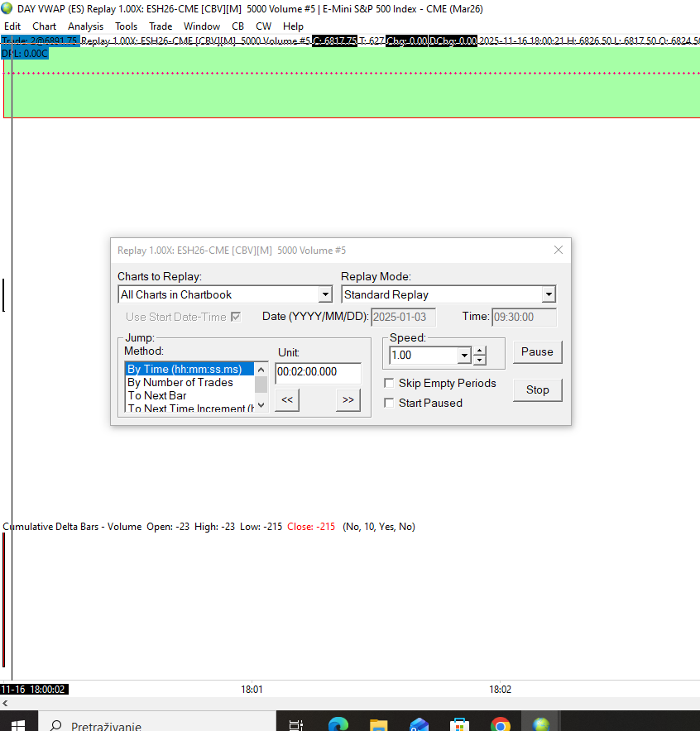The height and width of the screenshot is (731, 700).
Task: Open the Help menu
Action: pos(293,26)
